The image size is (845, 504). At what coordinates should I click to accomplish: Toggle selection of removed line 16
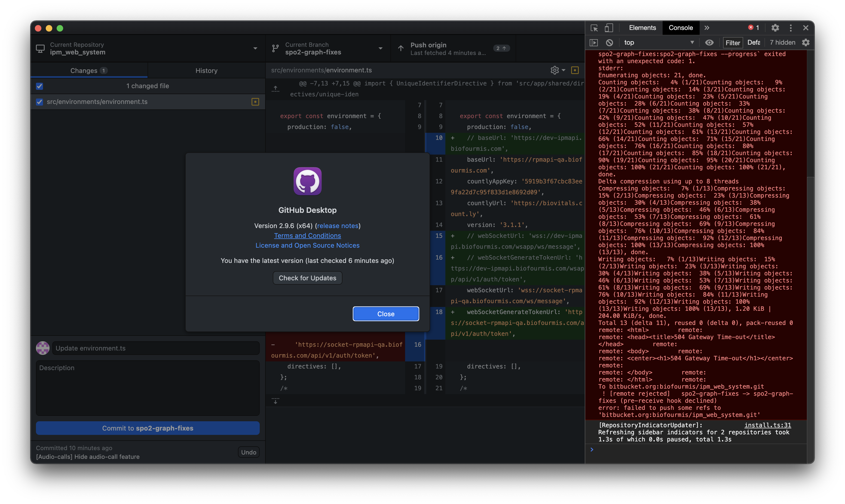click(415, 350)
